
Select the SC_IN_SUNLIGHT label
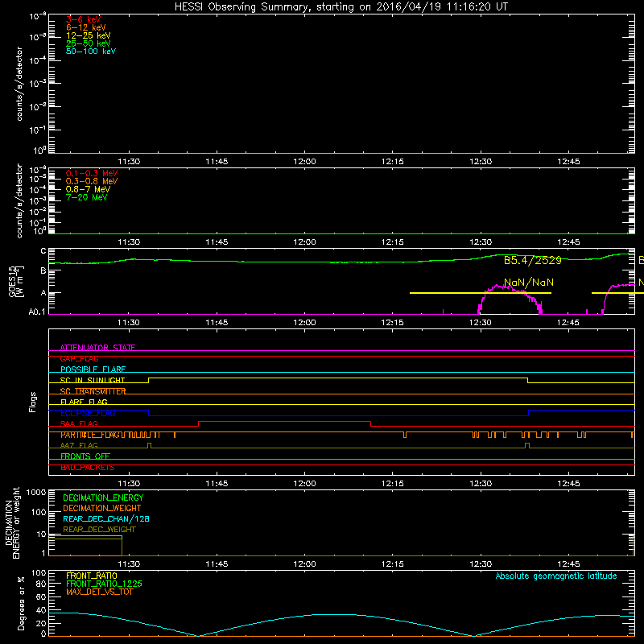tap(93, 380)
